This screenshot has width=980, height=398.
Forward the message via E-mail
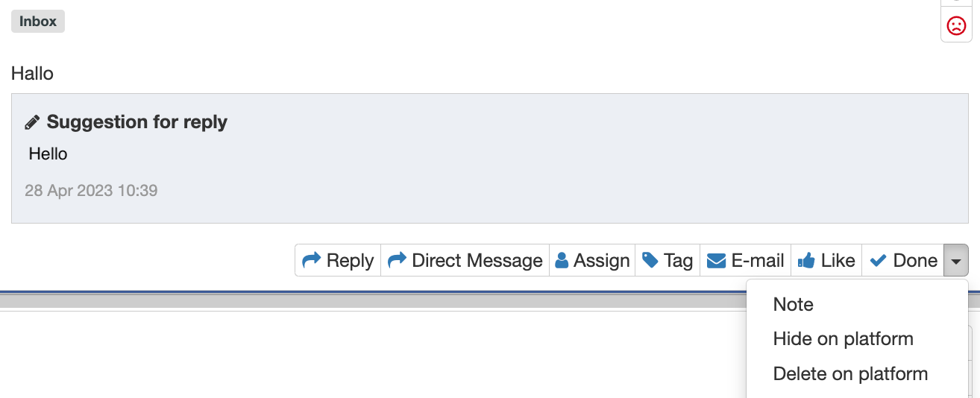(x=745, y=260)
